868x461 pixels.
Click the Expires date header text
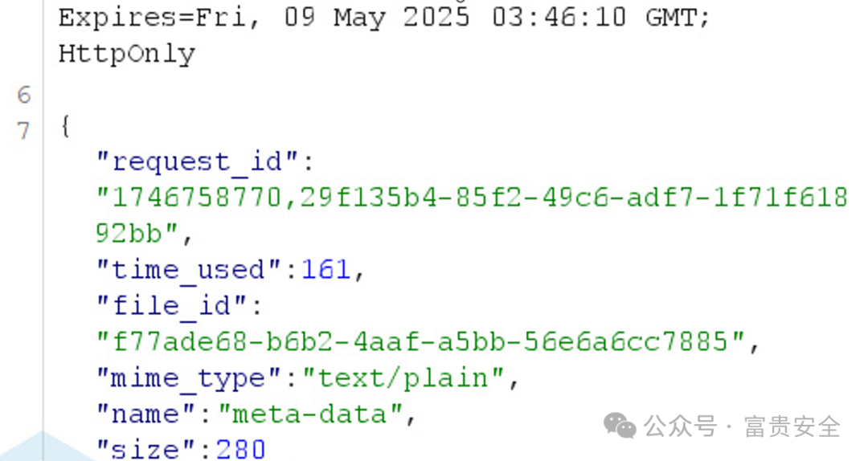pos(383,17)
